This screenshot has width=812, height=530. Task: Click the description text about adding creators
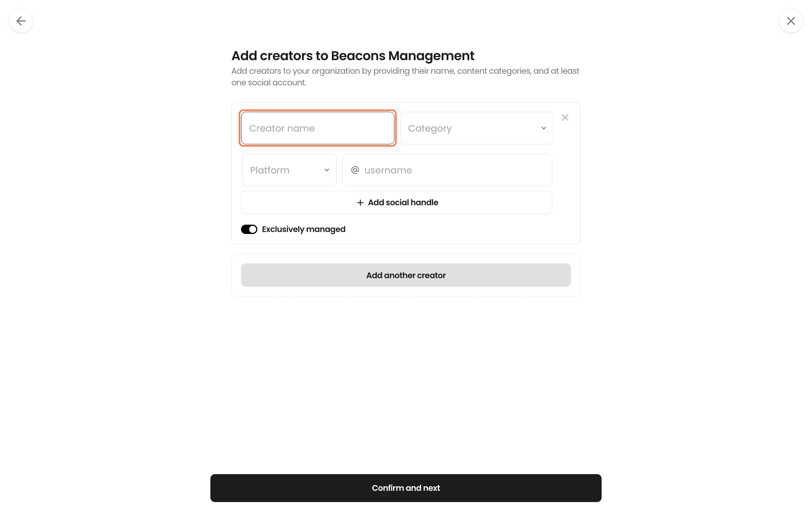tap(405, 77)
